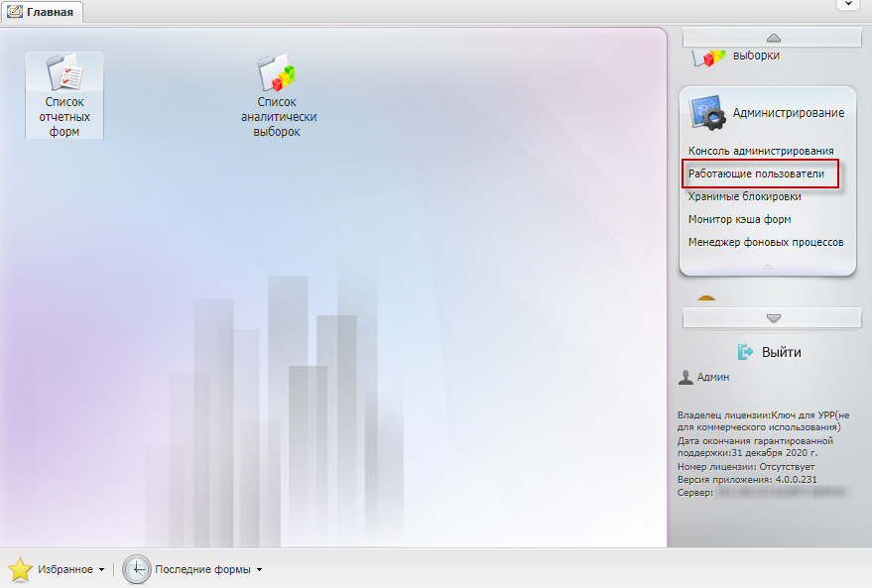
Task: Open Хранимые блокировки
Action: [744, 196]
